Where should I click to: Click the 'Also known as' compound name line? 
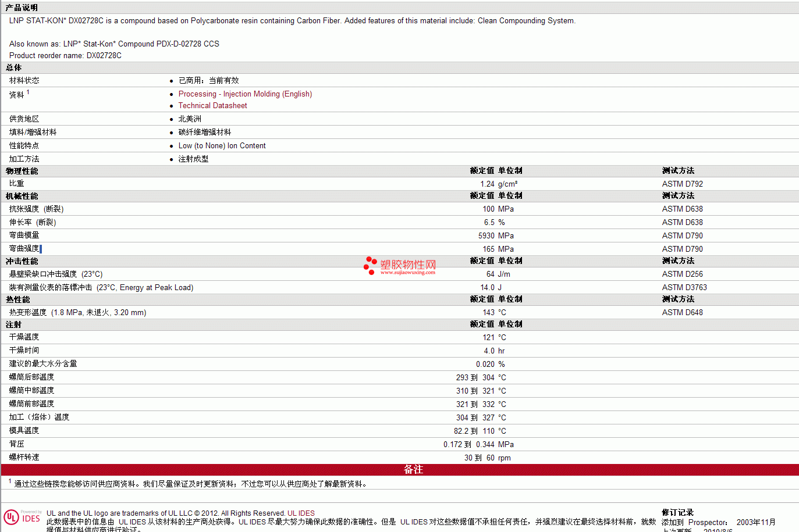point(114,44)
